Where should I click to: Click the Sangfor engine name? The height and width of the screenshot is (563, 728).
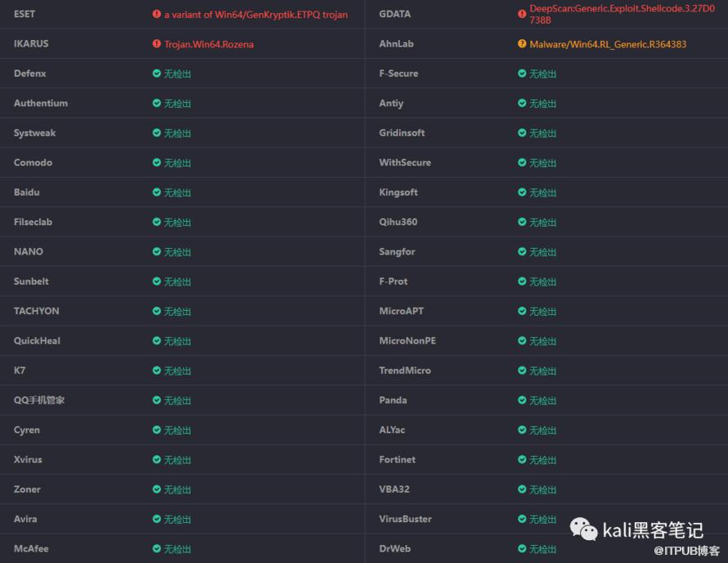coord(397,252)
